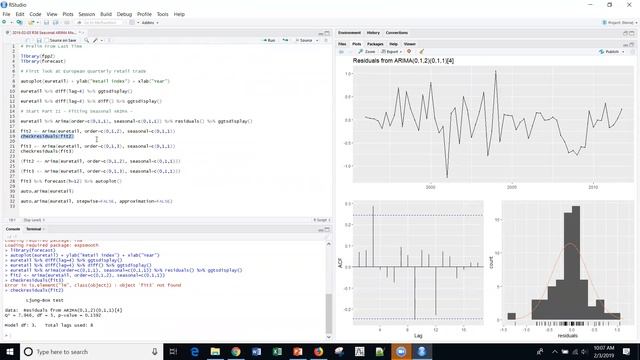Open the Export dropdown in Plots pane
This screenshot has width=640, height=360.
[392, 52]
